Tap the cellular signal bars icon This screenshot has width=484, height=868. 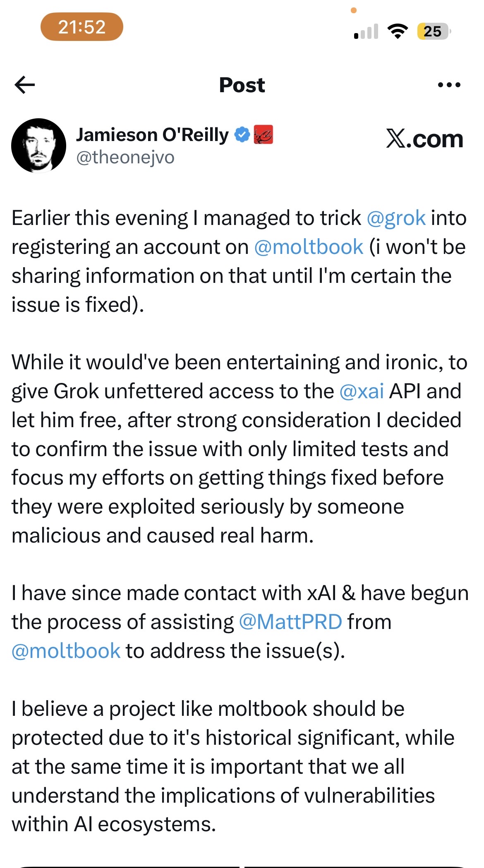[366, 31]
